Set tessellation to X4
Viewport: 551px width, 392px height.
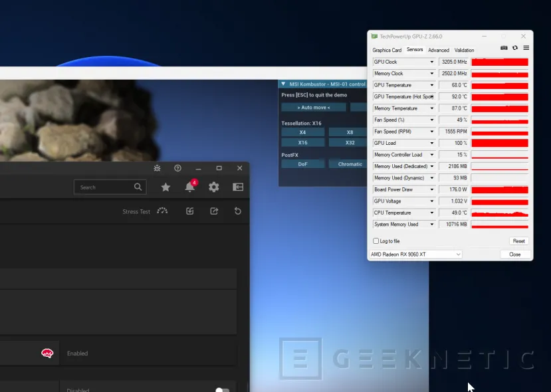(302, 132)
